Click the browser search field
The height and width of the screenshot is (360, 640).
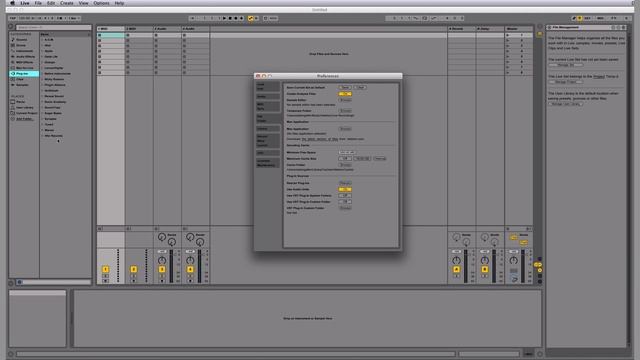(53, 27)
